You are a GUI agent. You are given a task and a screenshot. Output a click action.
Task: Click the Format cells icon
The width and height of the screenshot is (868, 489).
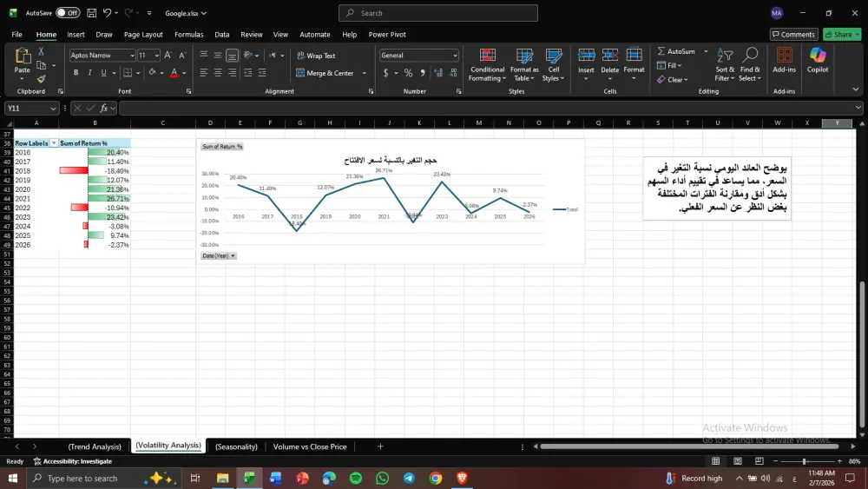634,56
